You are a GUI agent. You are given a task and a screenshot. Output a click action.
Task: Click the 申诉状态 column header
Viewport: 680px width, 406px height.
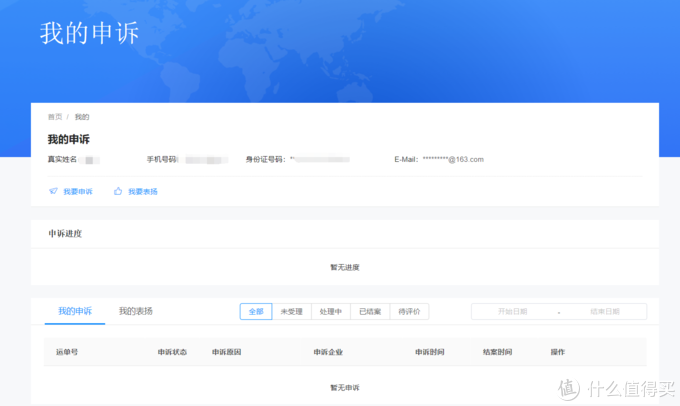[x=172, y=352]
